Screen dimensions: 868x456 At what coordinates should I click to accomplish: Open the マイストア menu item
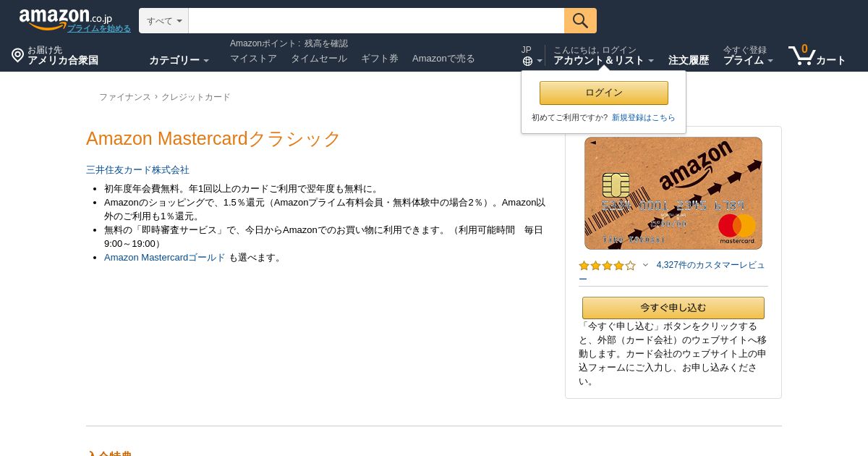(253, 58)
